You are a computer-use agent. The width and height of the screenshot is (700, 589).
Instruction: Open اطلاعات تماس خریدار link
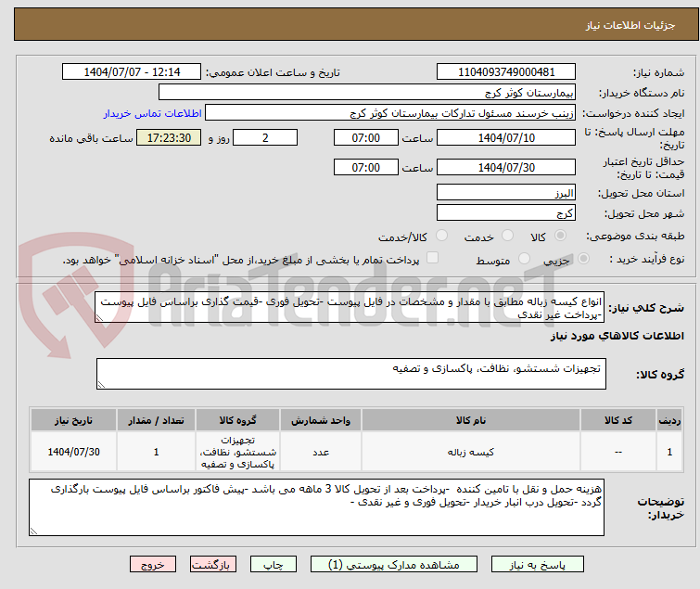pyautogui.click(x=153, y=113)
